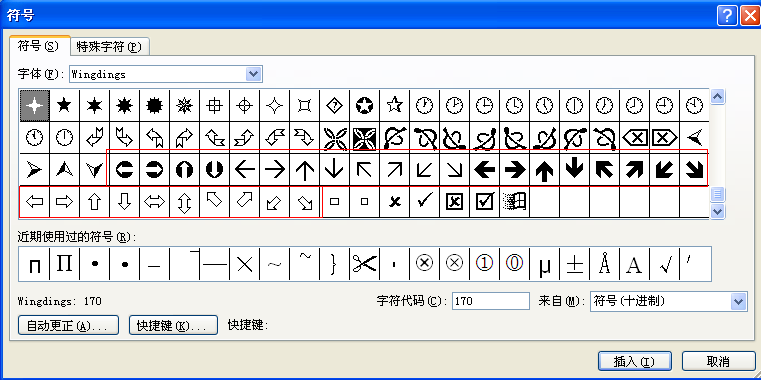Select the boxed X symbol

(455, 201)
